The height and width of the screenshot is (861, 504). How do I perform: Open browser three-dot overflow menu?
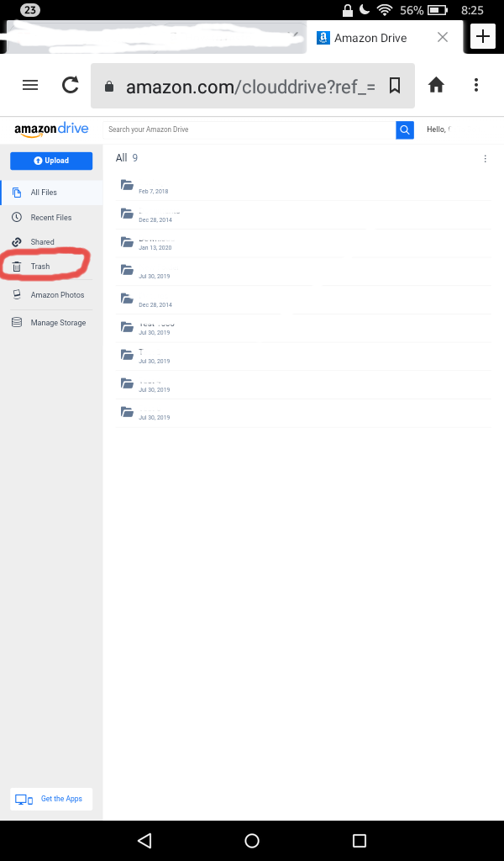[476, 85]
